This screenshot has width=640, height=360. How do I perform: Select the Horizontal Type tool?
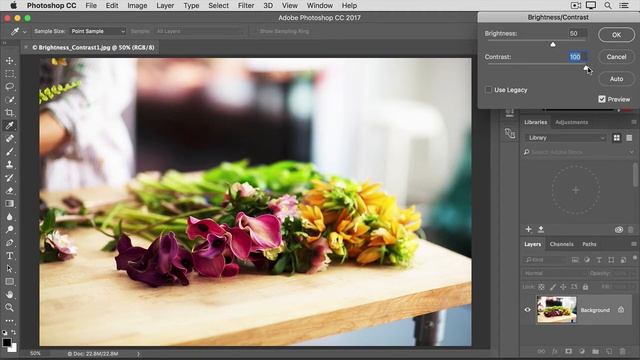pyautogui.click(x=9, y=256)
